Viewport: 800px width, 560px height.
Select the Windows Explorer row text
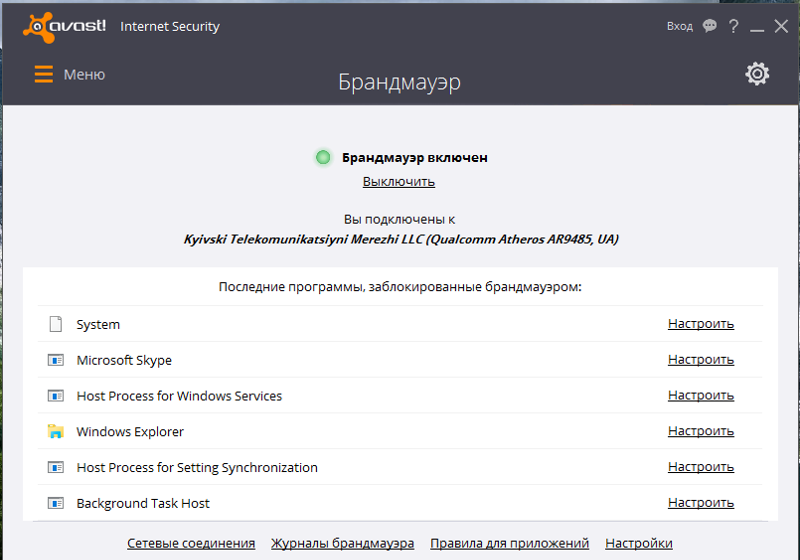(130, 431)
